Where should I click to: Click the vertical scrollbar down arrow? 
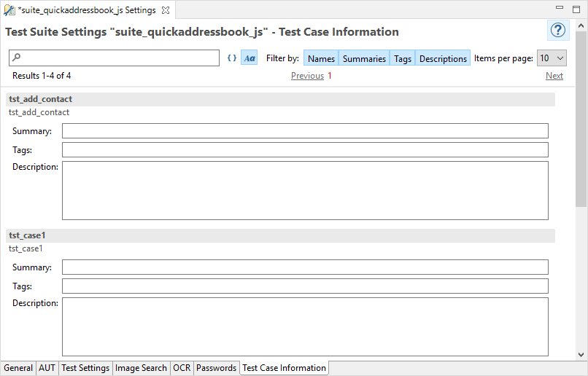581,355
